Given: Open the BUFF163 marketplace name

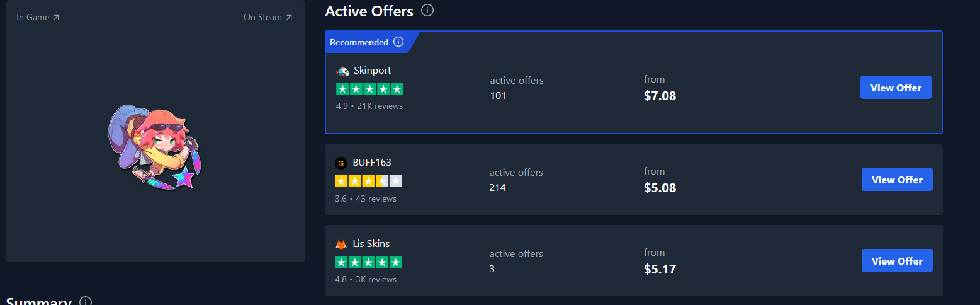Looking at the screenshot, I should 371,163.
